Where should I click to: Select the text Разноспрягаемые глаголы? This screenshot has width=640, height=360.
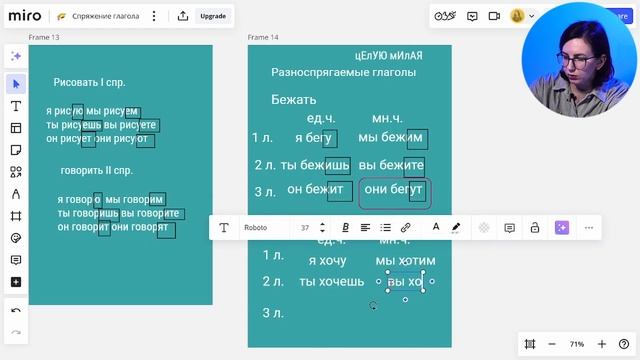344,72
